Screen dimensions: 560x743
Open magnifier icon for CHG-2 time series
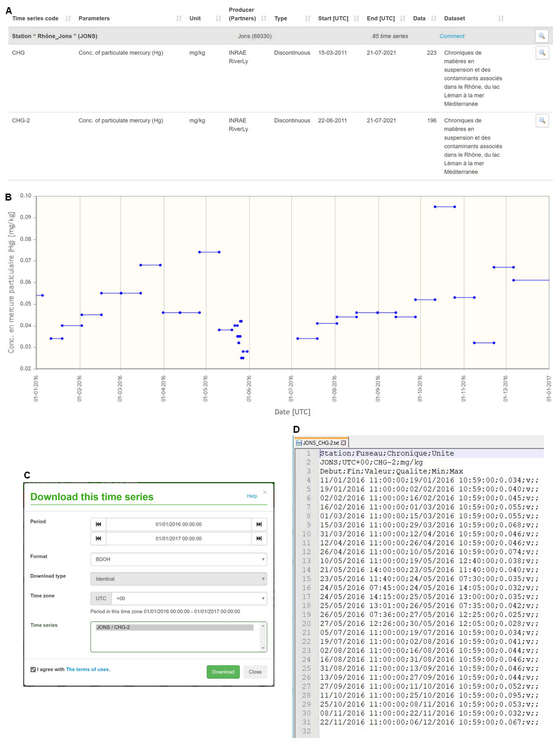(x=541, y=121)
